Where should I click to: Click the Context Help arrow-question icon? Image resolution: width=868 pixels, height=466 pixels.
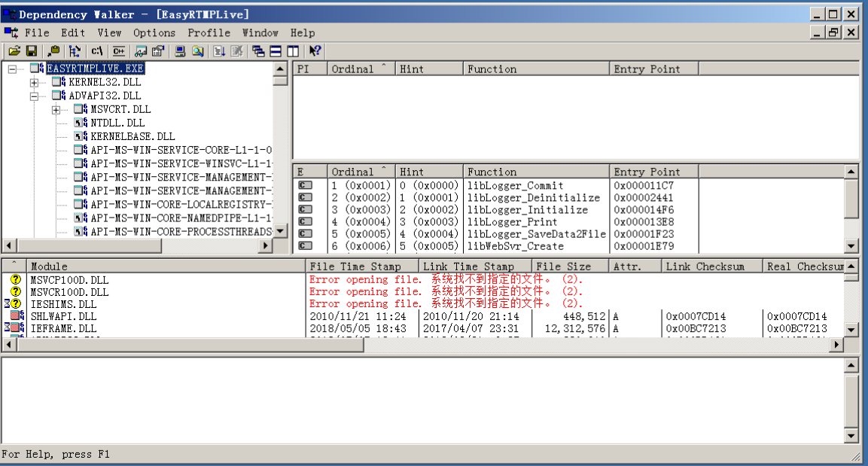[x=315, y=51]
